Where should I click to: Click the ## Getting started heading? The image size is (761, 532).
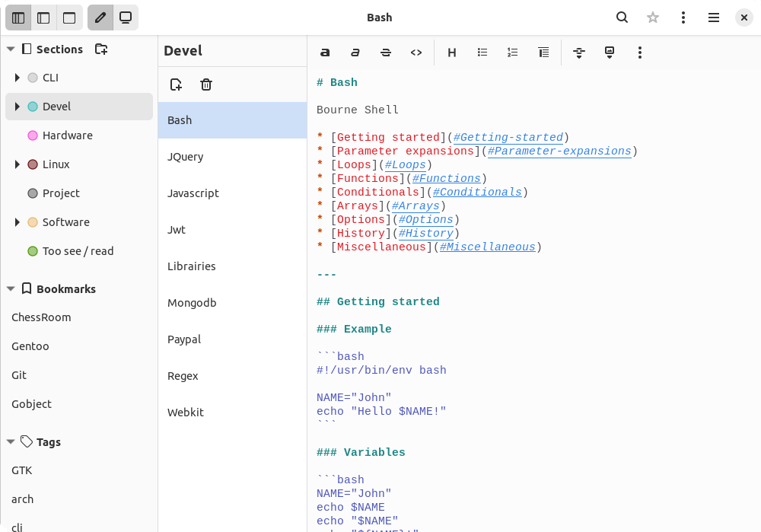(378, 302)
